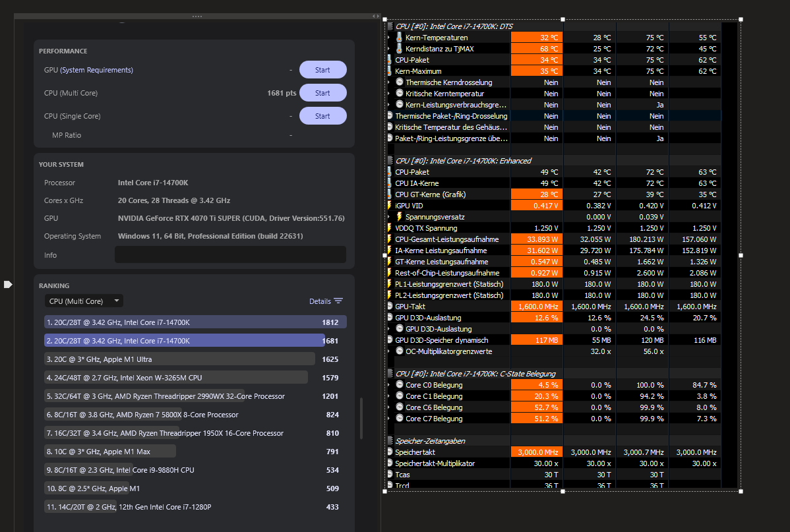
Task: Click lightning icon beside IA-Kerne Leistungsaufnahme
Action: click(390, 251)
